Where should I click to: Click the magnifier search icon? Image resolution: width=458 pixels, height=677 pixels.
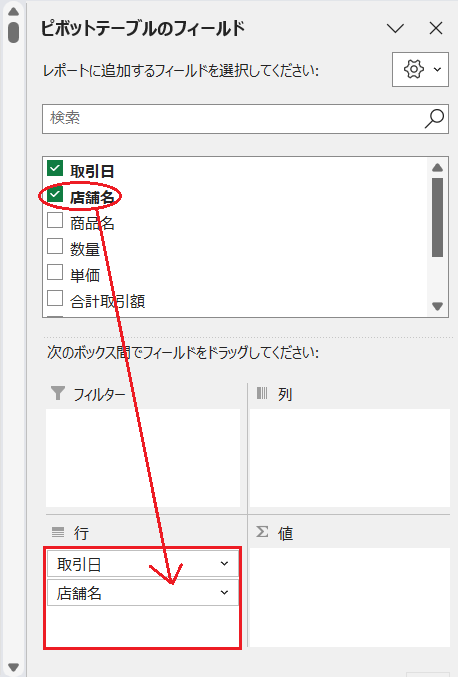[x=434, y=118]
